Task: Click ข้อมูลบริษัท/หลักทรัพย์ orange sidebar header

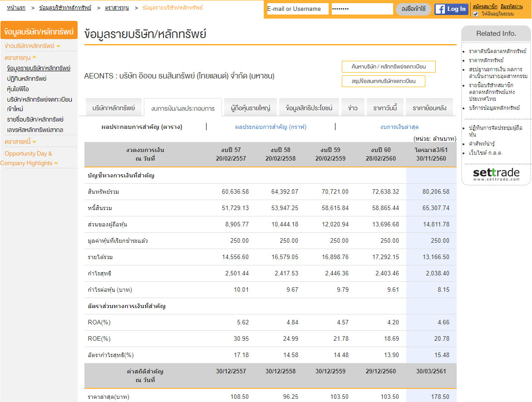Action: 39,31
